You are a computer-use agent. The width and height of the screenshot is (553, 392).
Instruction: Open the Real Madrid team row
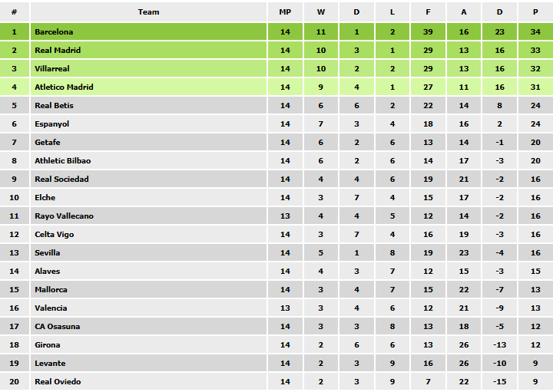click(x=58, y=50)
